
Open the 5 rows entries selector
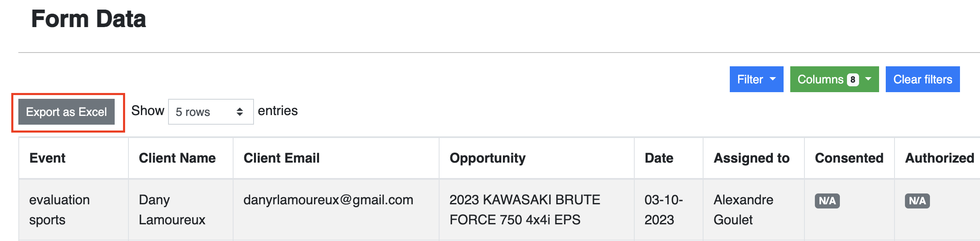[x=211, y=112]
